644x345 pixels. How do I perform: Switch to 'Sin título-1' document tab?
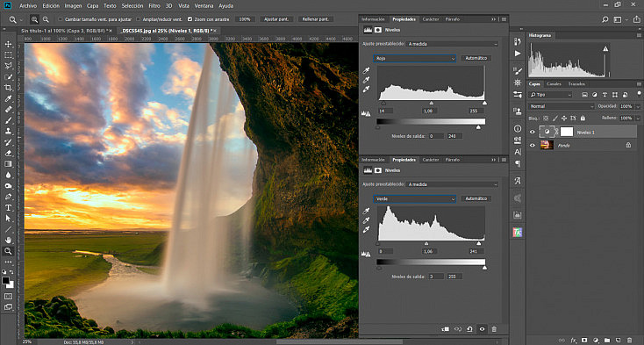click(66, 31)
